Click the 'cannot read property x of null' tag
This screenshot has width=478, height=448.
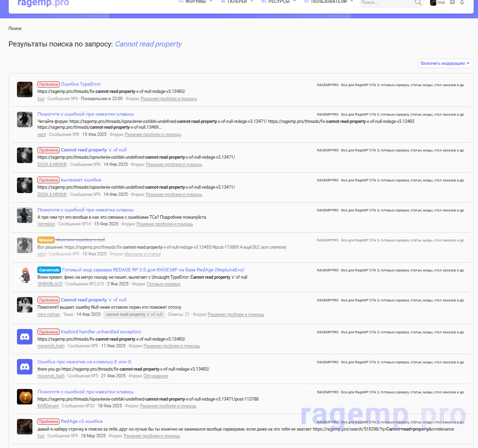pyautogui.click(x=134, y=314)
